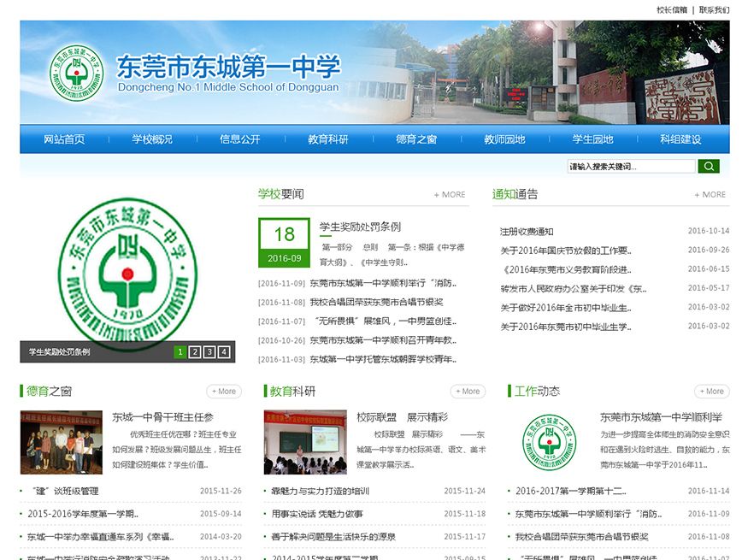Open the 用事实说话 凭能力做事 list item
The height and width of the screenshot is (560, 748).
[x=317, y=514]
